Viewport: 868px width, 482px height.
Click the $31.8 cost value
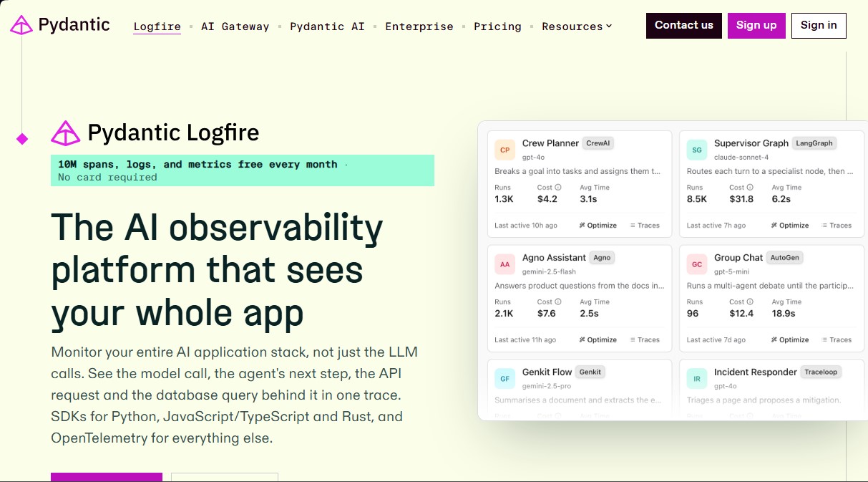tap(741, 199)
